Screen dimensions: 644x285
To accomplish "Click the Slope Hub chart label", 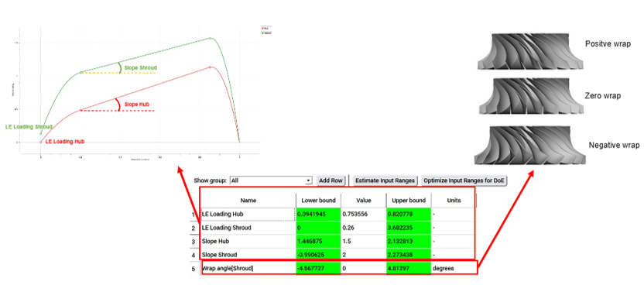I will [137, 104].
